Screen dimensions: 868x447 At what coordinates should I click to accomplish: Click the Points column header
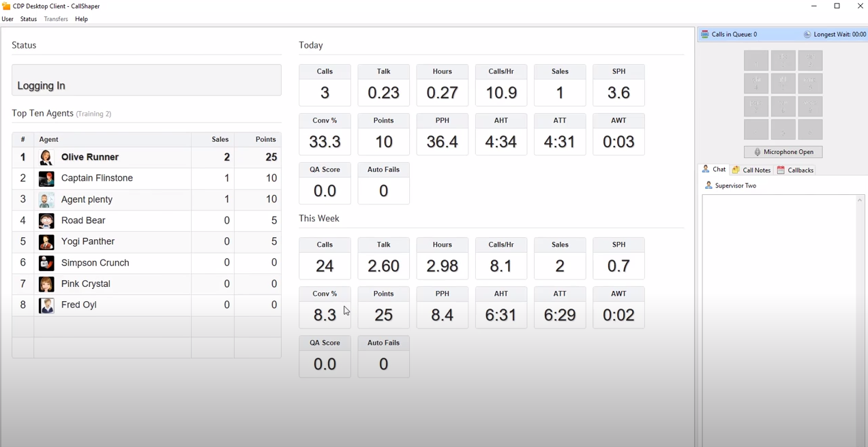coord(265,140)
